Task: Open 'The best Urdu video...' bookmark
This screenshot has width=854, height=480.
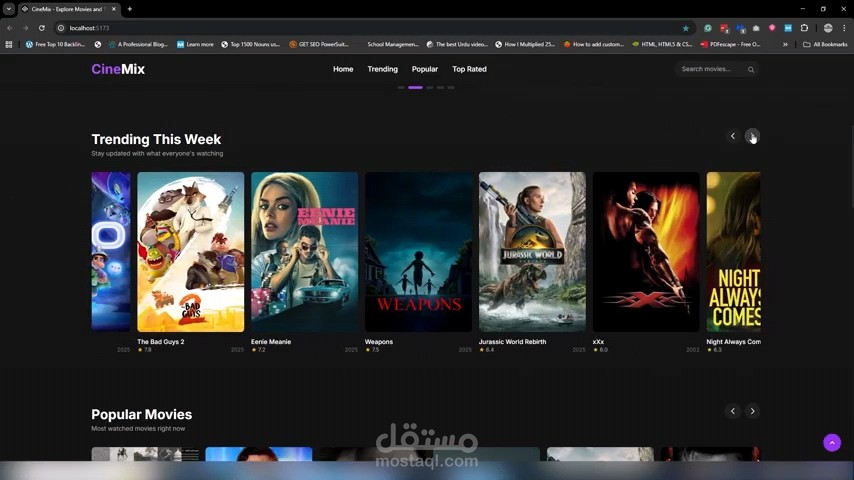Action: pyautogui.click(x=457, y=45)
